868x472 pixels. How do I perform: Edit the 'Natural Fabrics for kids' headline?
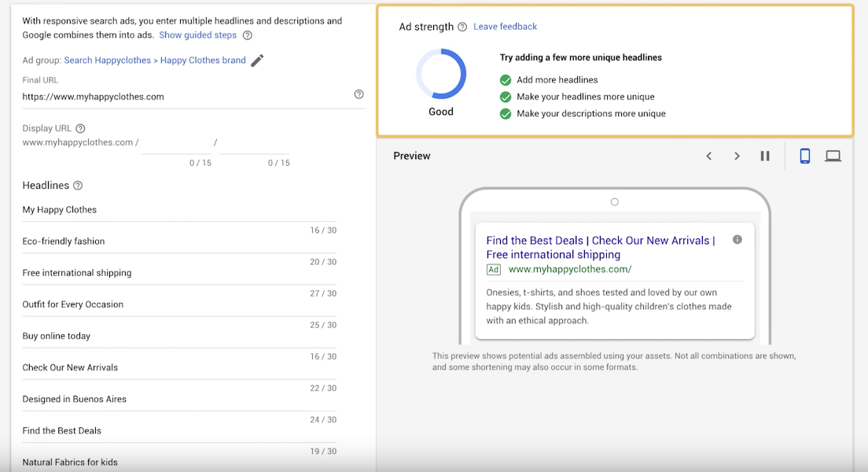click(x=179, y=463)
